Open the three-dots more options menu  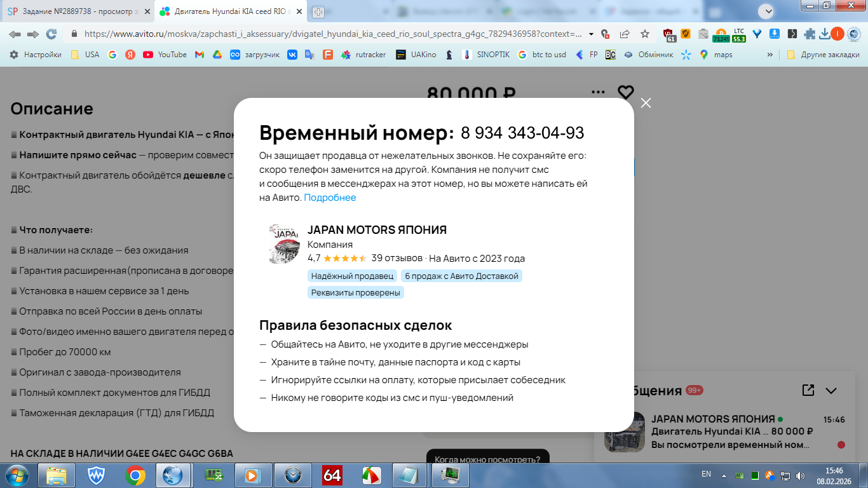pyautogui.click(x=598, y=92)
